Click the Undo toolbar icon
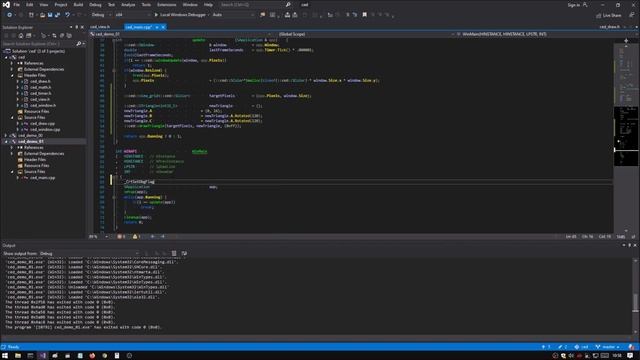640x360 pixels. click(x=67, y=15)
